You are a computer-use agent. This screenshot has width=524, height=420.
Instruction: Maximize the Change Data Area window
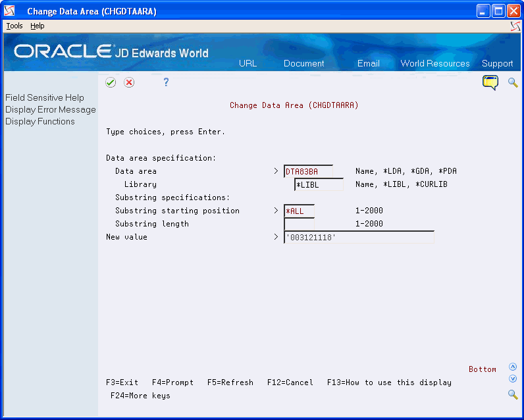[498, 11]
